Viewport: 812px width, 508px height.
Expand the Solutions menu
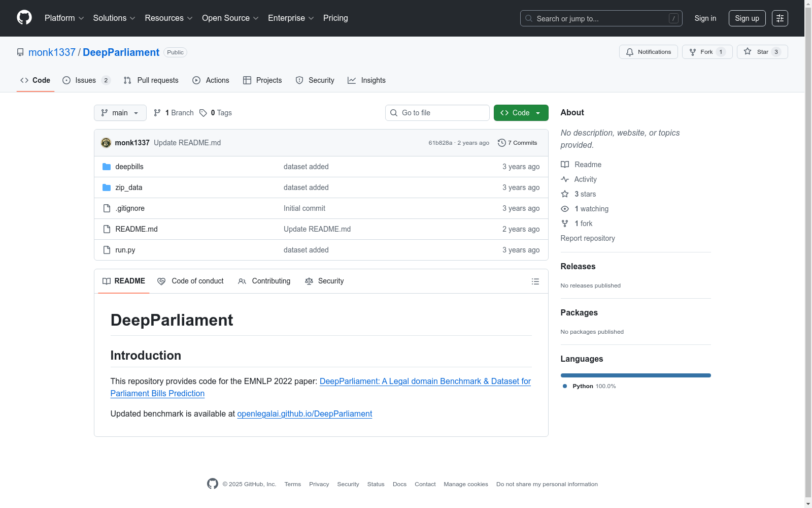click(x=114, y=18)
